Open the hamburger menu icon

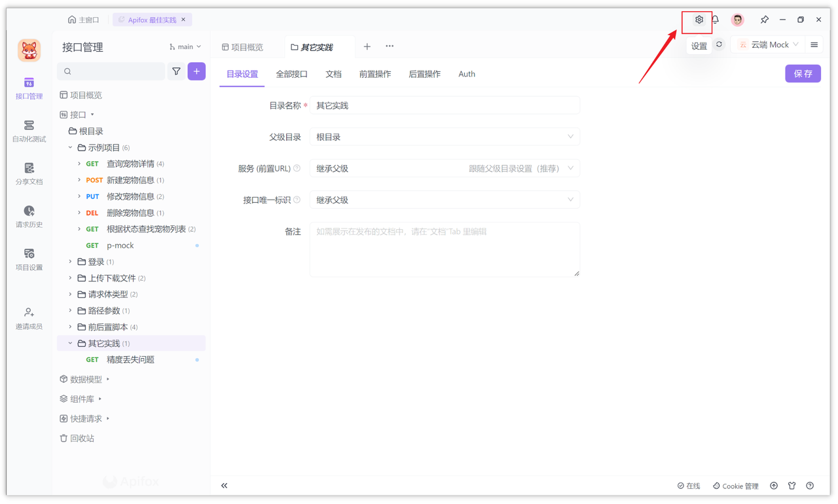click(x=814, y=45)
